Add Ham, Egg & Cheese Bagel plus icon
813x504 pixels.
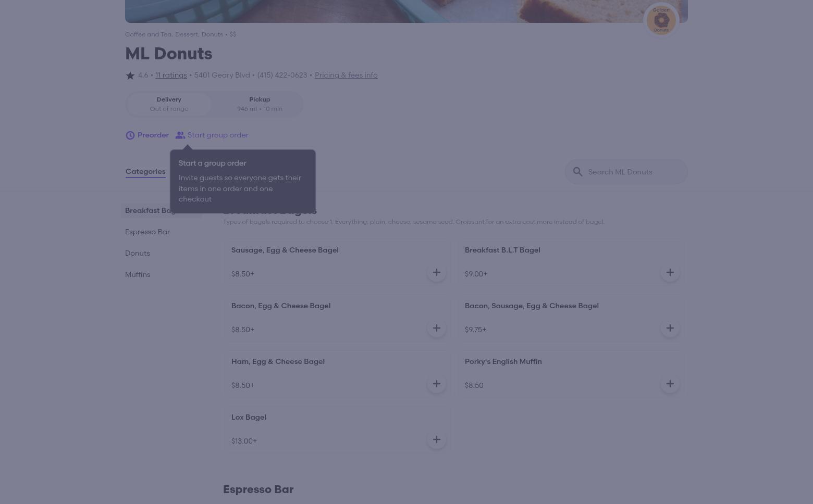[x=437, y=384]
